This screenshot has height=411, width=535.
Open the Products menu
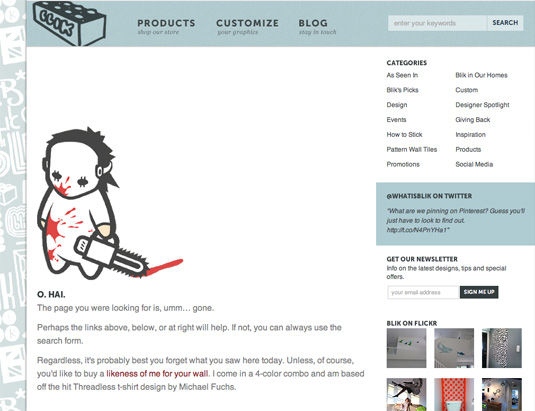pos(166,27)
